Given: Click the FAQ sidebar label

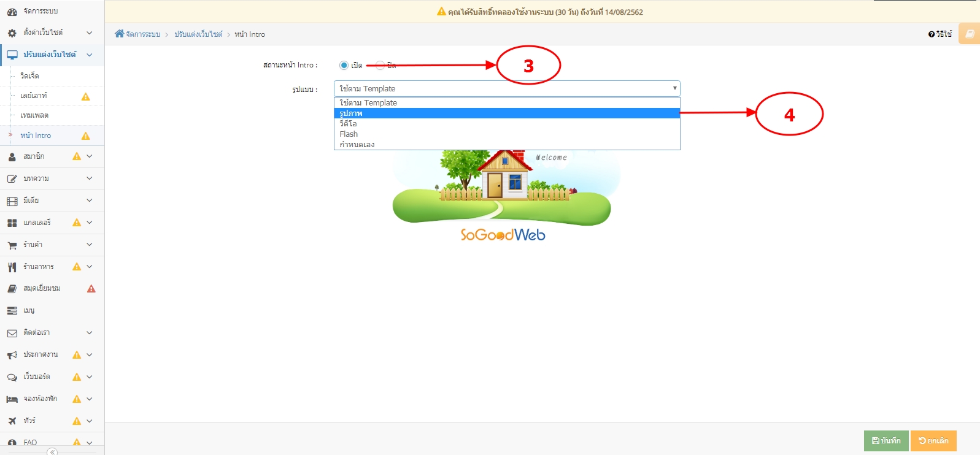Looking at the screenshot, I should click(30, 443).
